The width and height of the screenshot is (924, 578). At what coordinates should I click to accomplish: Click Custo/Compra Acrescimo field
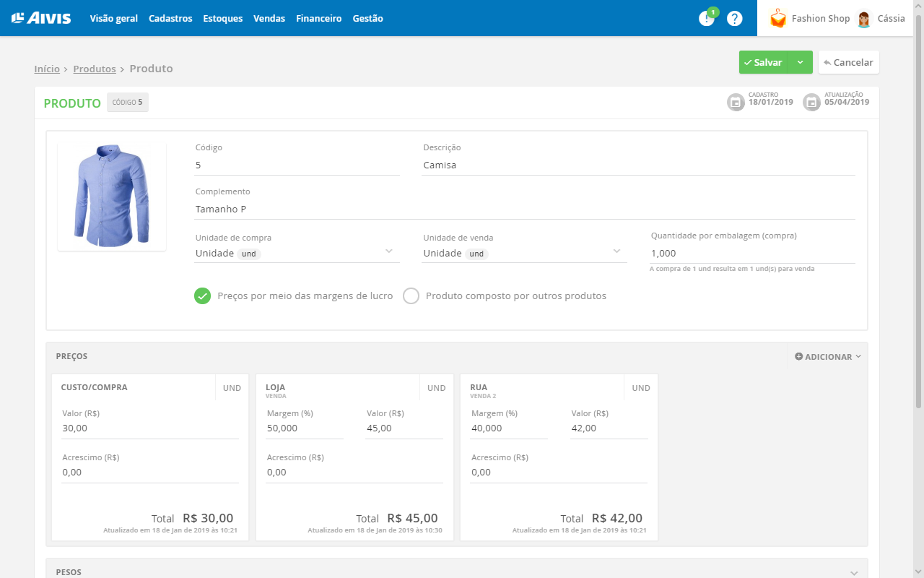point(150,473)
